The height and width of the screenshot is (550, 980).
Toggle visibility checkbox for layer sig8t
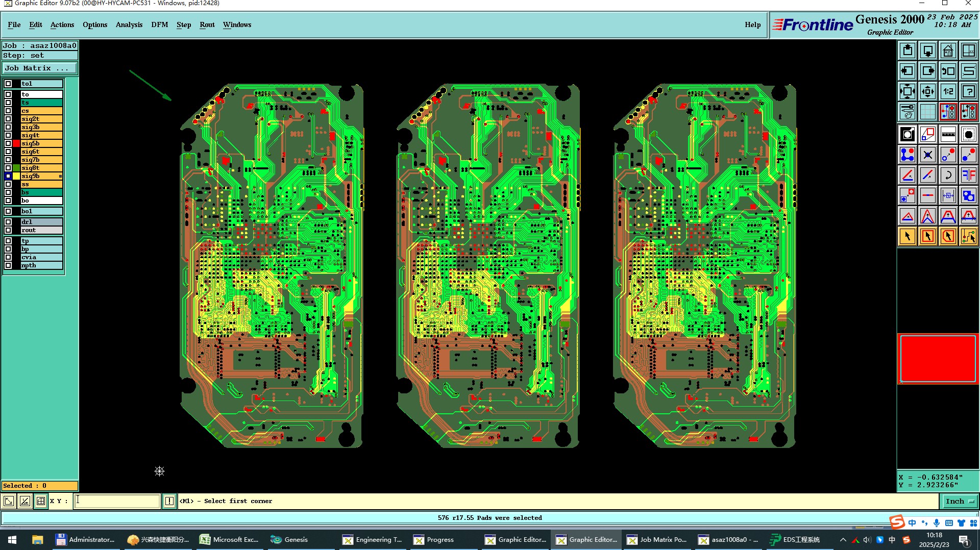click(x=8, y=168)
